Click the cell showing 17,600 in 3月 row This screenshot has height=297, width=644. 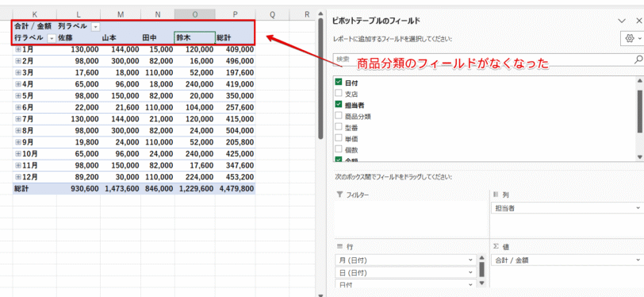[79, 72]
